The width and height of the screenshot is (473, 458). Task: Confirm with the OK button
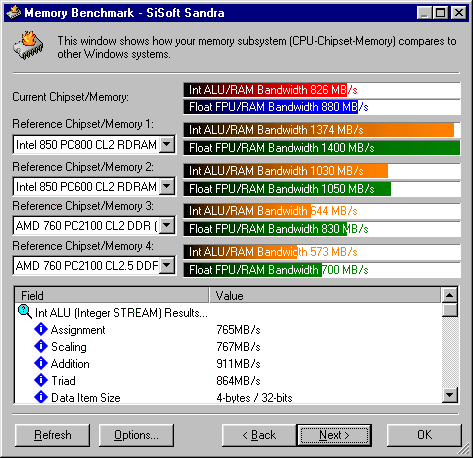pyautogui.click(x=424, y=435)
